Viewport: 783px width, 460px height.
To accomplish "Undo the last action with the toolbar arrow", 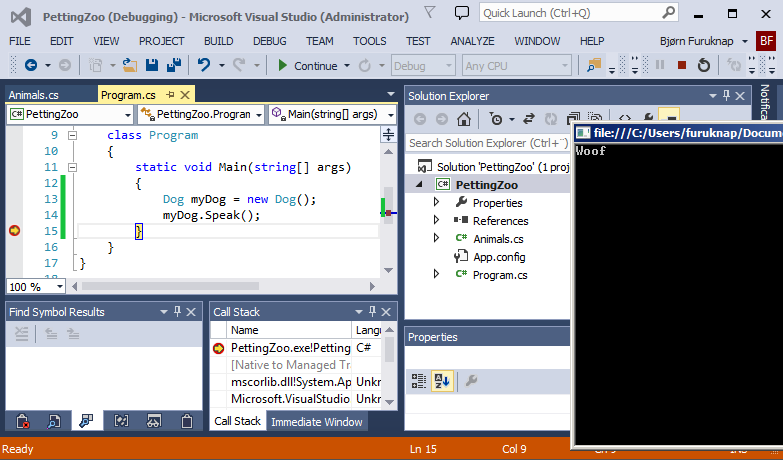I will [204, 65].
